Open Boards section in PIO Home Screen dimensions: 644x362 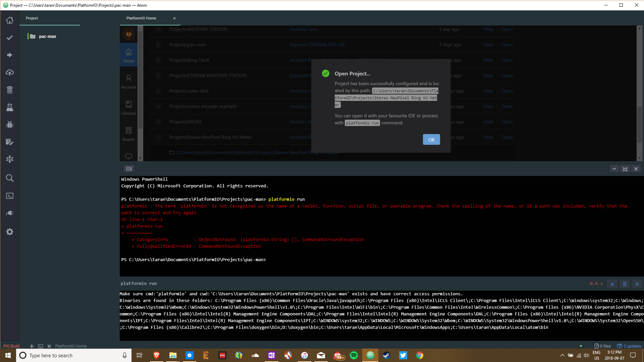(x=128, y=134)
